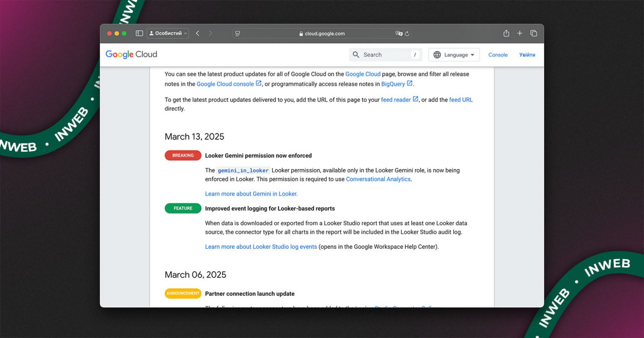Go back with the back arrow
Screen dimensions: 644x338
coord(197,33)
